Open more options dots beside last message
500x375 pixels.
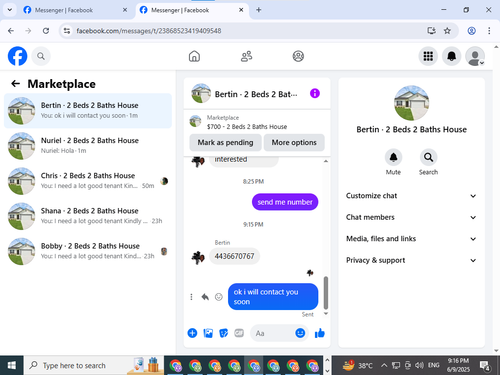pos(191,297)
